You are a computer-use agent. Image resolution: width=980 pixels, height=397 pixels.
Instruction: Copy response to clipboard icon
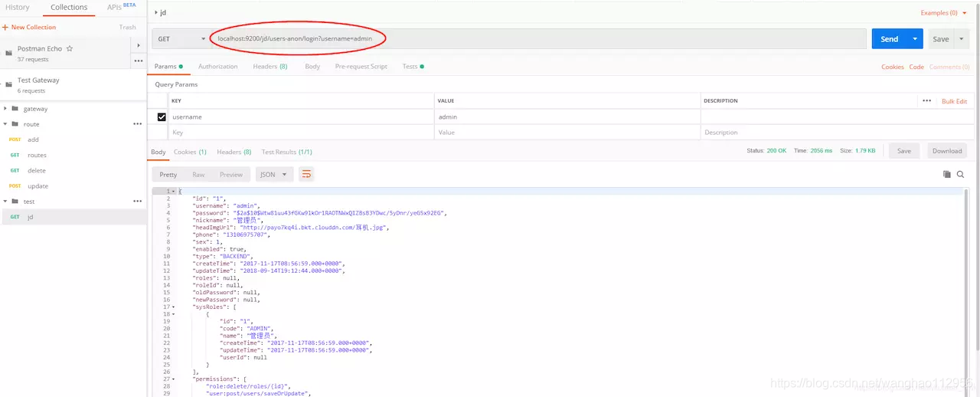[x=947, y=175]
